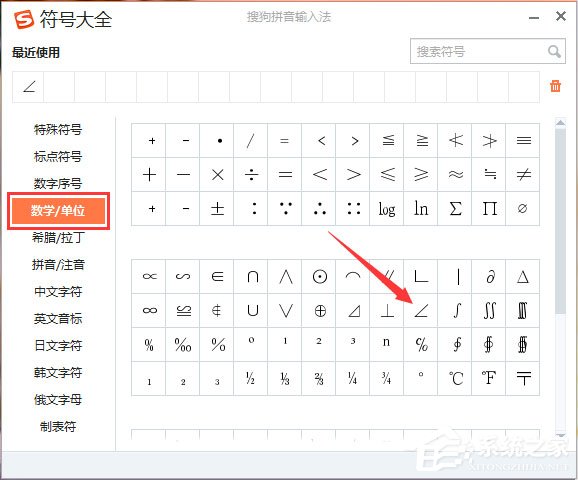
Task: Insert the product symbol Π
Action: pyautogui.click(x=489, y=208)
